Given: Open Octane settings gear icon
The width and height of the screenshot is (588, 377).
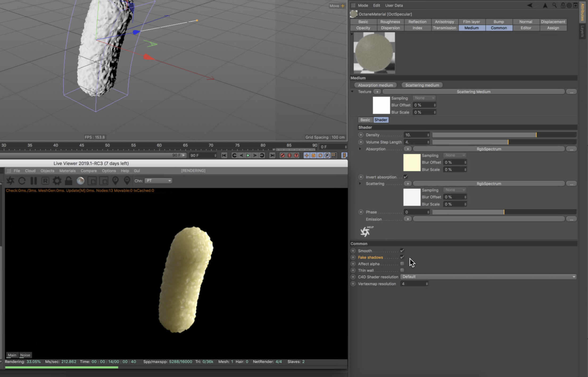Looking at the screenshot, I should coord(57,181).
